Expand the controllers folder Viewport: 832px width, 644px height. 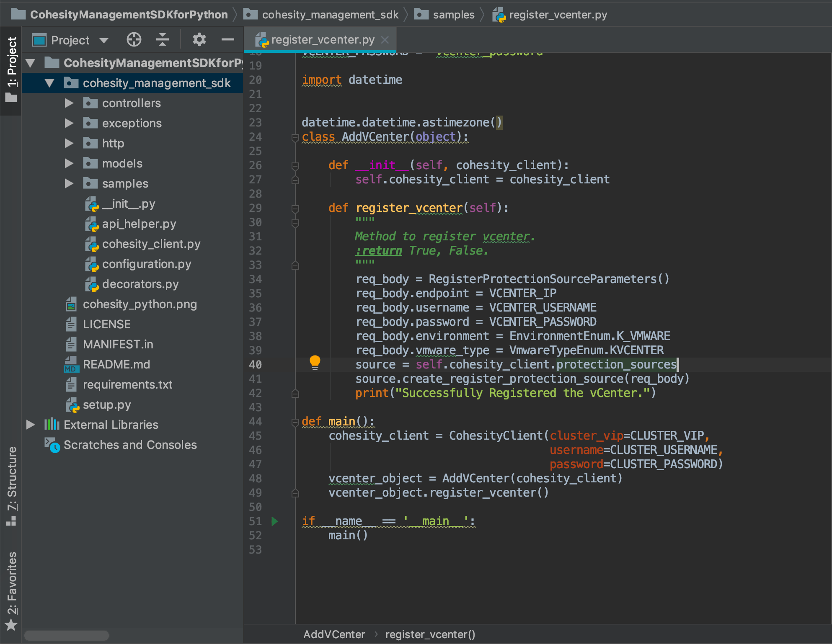tap(69, 103)
